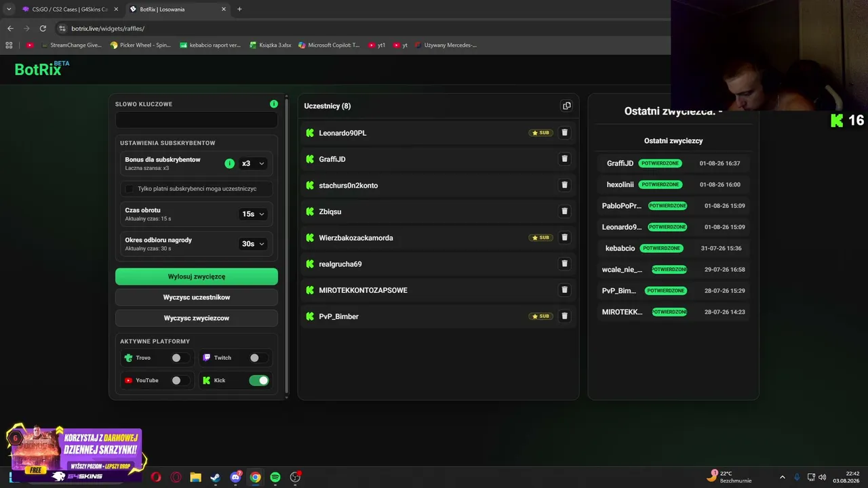Open the Okres odbioru nagrody 30s dropdown
Screen dimensions: 868x488
coord(253,244)
